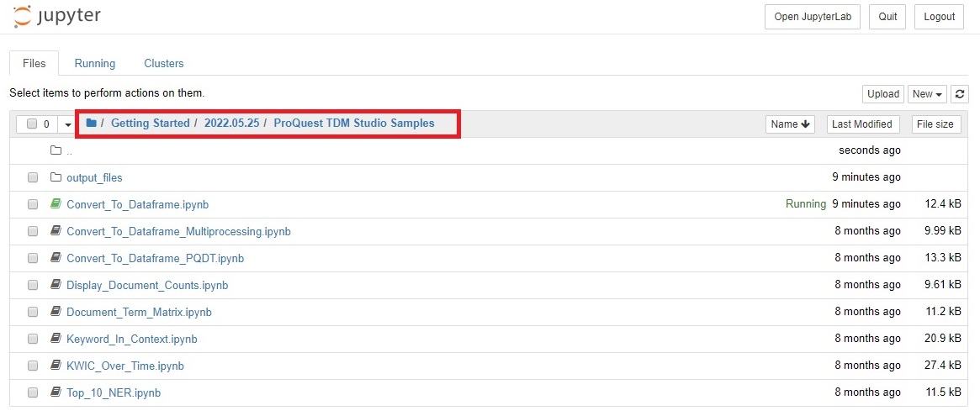
Task: Click notebook icon beside Keyword_In_Context.ipynb
Action: 56,339
